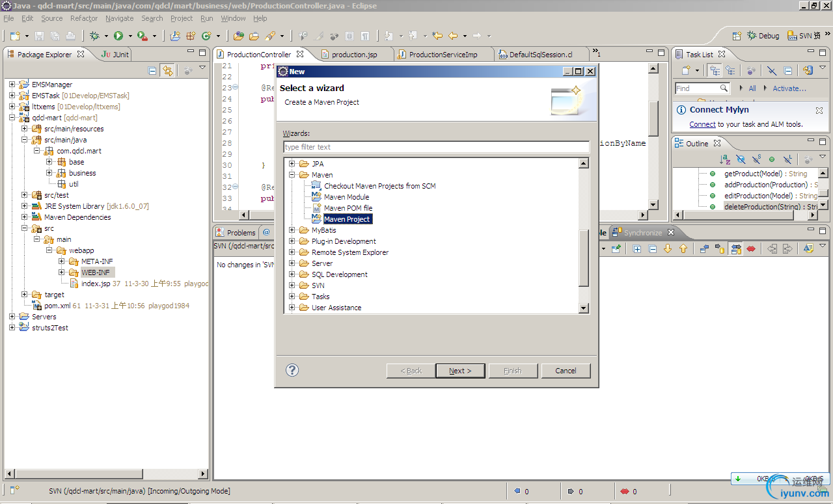Click Synchronize Changed icon in Task List

click(808, 70)
